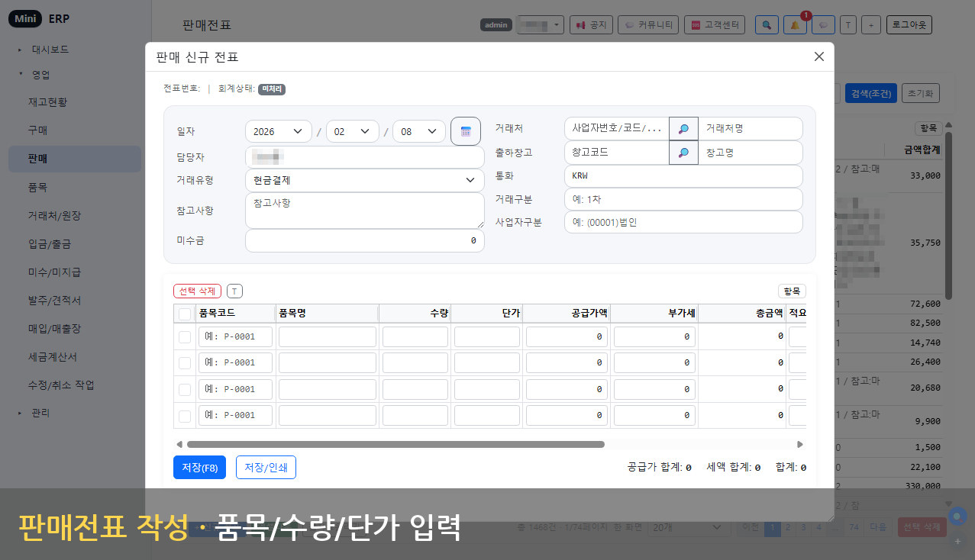The image size is (975, 560).
Task: Check the second item row checkbox
Action: (185, 363)
